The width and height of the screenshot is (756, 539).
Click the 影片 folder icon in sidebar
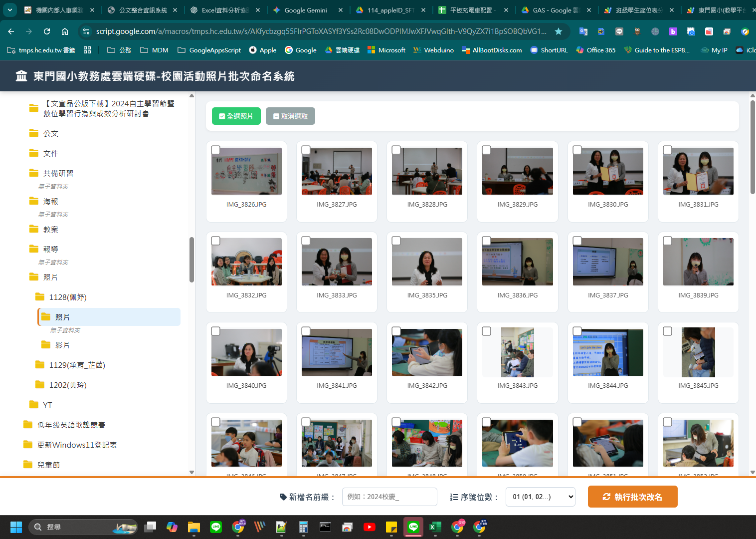(x=46, y=345)
